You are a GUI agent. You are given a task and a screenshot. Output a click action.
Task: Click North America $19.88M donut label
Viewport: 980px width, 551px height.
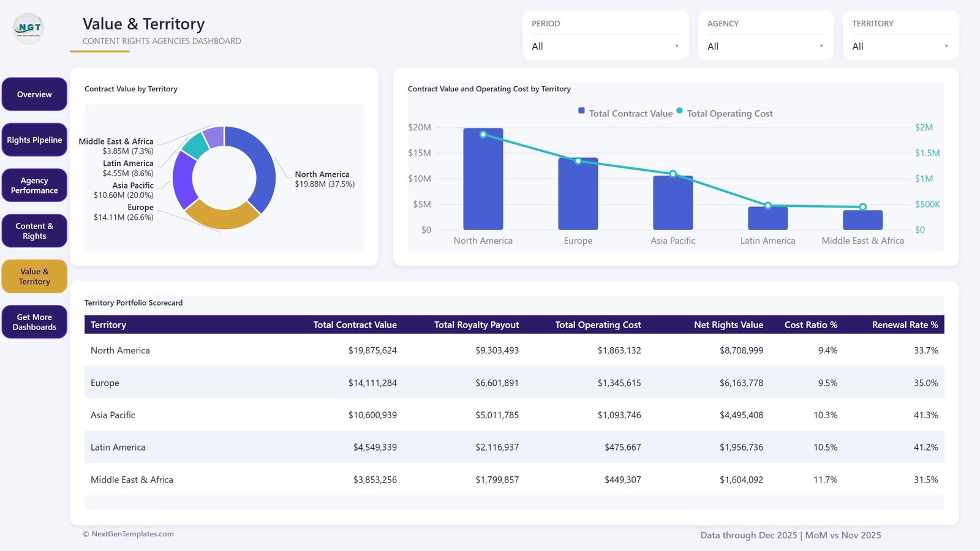coord(325,179)
